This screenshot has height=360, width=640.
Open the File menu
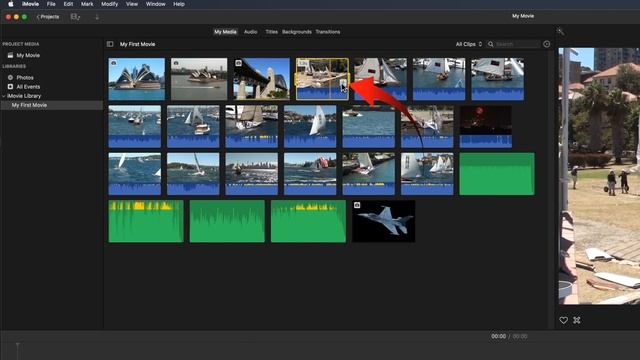coord(51,4)
